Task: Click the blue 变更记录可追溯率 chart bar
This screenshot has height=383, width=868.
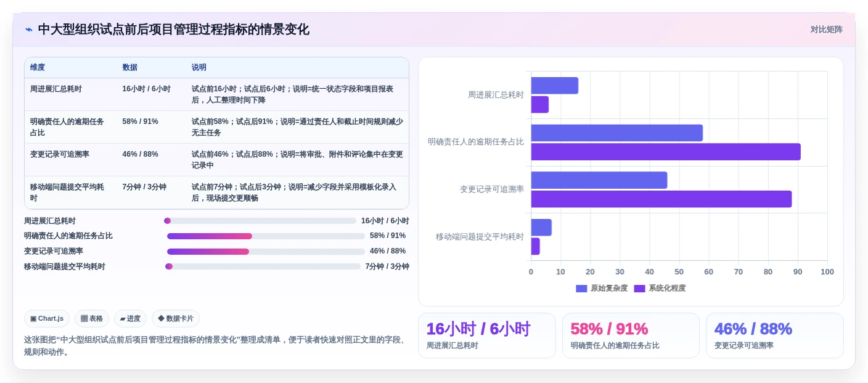Action: coord(599,180)
